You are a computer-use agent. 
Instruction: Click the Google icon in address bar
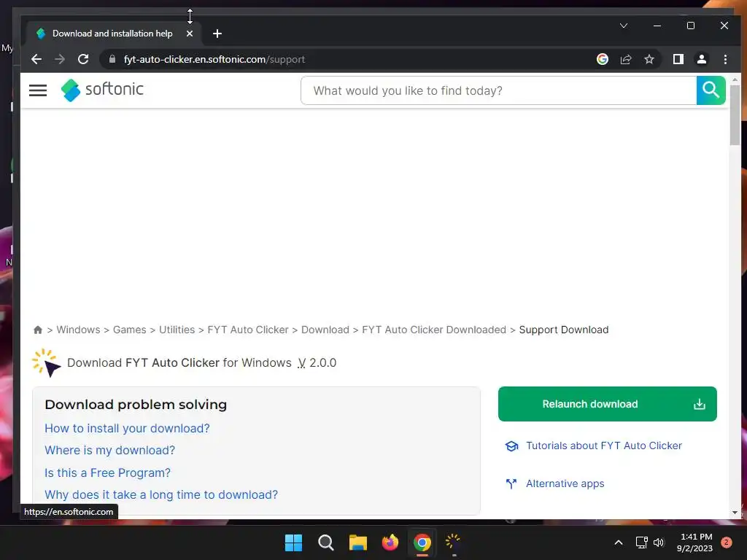[602, 59]
